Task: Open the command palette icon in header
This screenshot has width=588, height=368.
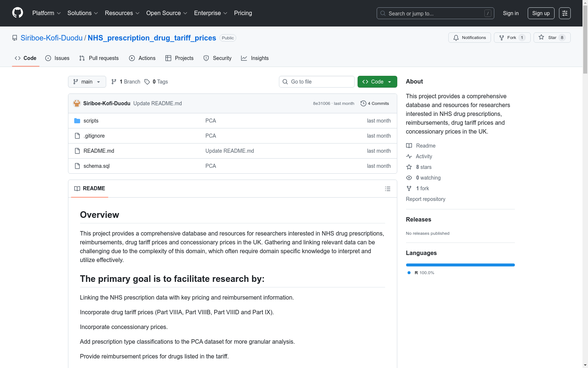Action: [564, 13]
